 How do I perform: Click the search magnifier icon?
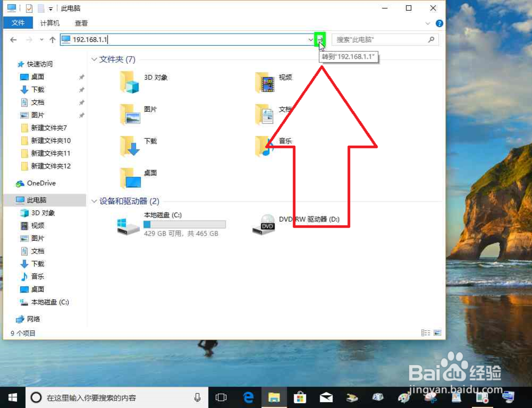pos(431,39)
